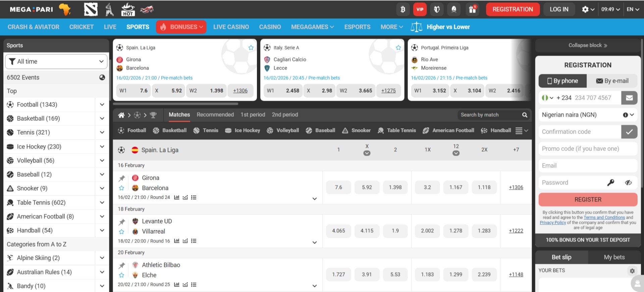Image resolution: width=644 pixels, height=292 pixels.
Task: Open the list icon for Levante UD match
Action: click(194, 241)
